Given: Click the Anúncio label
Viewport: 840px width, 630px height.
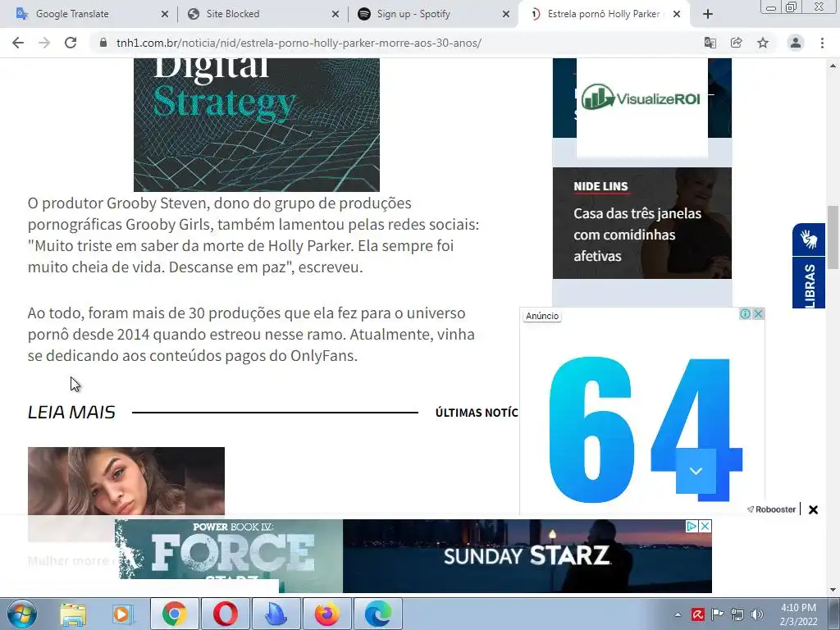Looking at the screenshot, I should 542,316.
